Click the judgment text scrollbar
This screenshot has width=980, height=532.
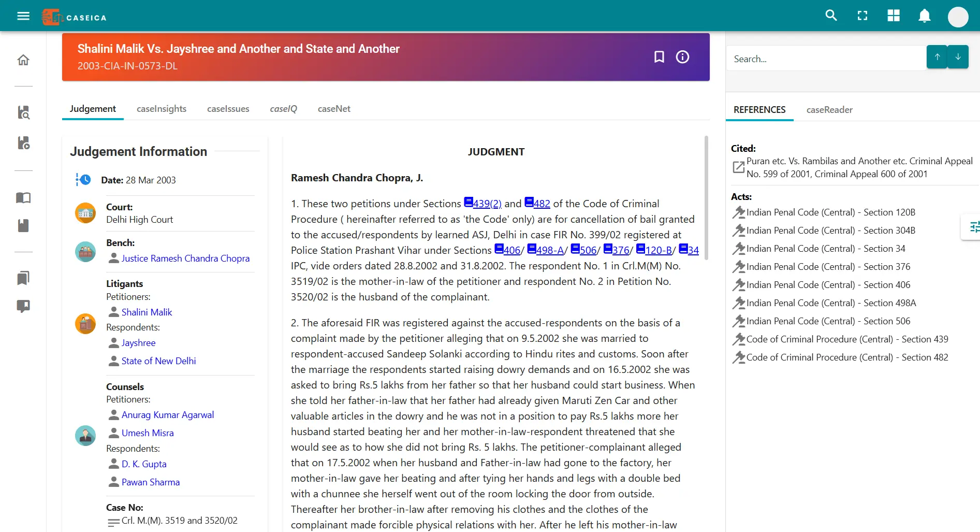coord(706,198)
